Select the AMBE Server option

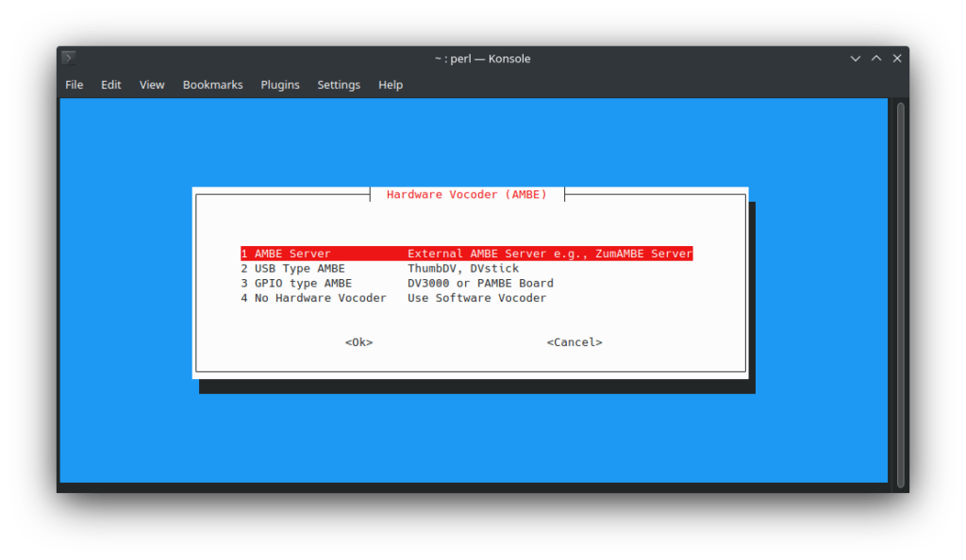[x=466, y=254]
